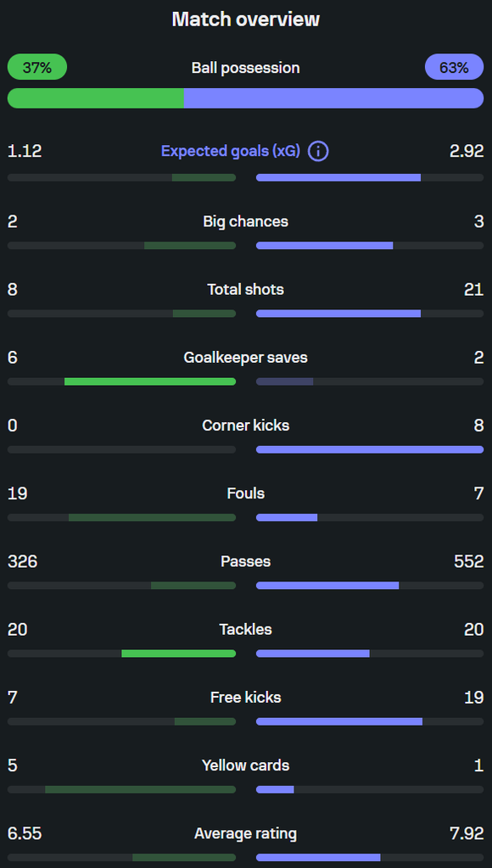Click the Tackles stat label
Image resolution: width=492 pixels, height=868 pixels.
[x=246, y=629]
